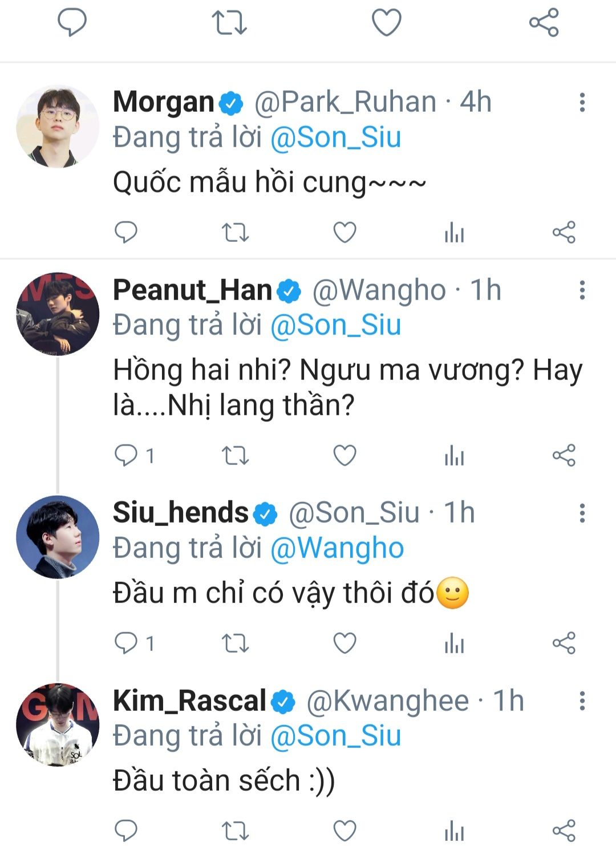This screenshot has height=846, width=616.
Task: Open Morgan's profile picture
Action: click(57, 127)
